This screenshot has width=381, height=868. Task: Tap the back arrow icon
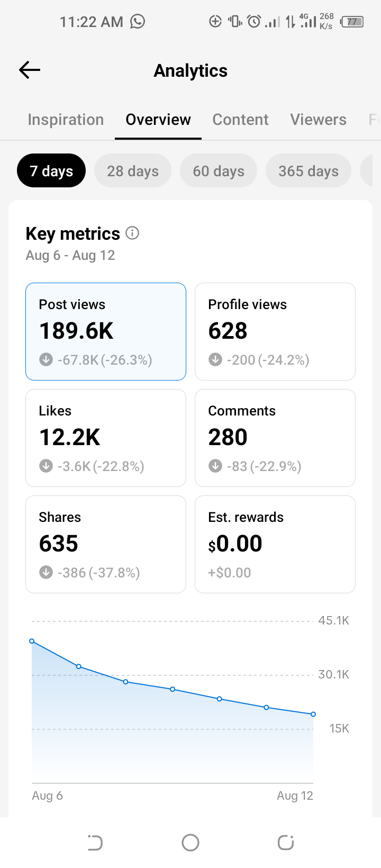30,70
